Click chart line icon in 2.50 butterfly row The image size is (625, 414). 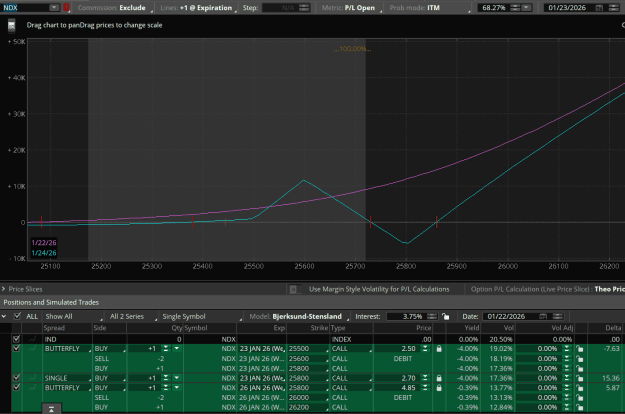click(x=32, y=349)
